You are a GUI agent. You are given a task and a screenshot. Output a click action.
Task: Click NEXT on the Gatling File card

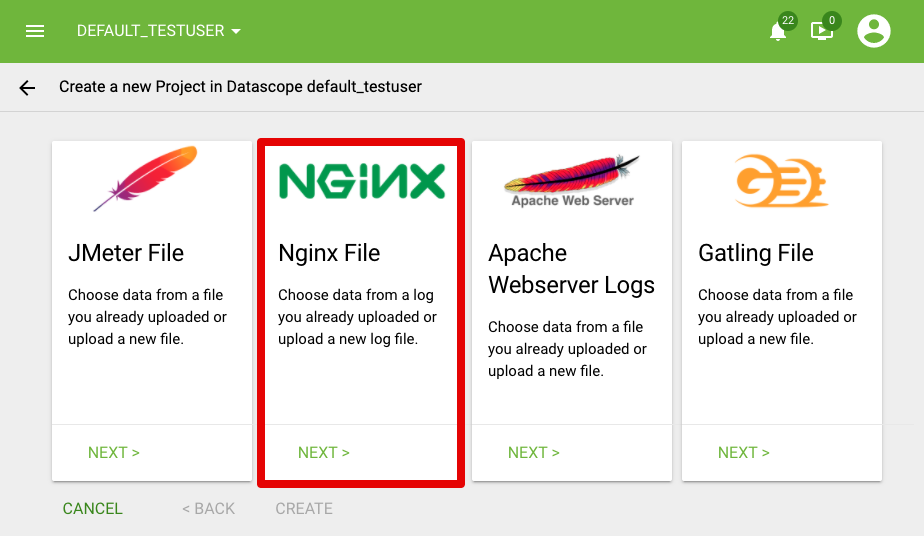click(x=744, y=452)
